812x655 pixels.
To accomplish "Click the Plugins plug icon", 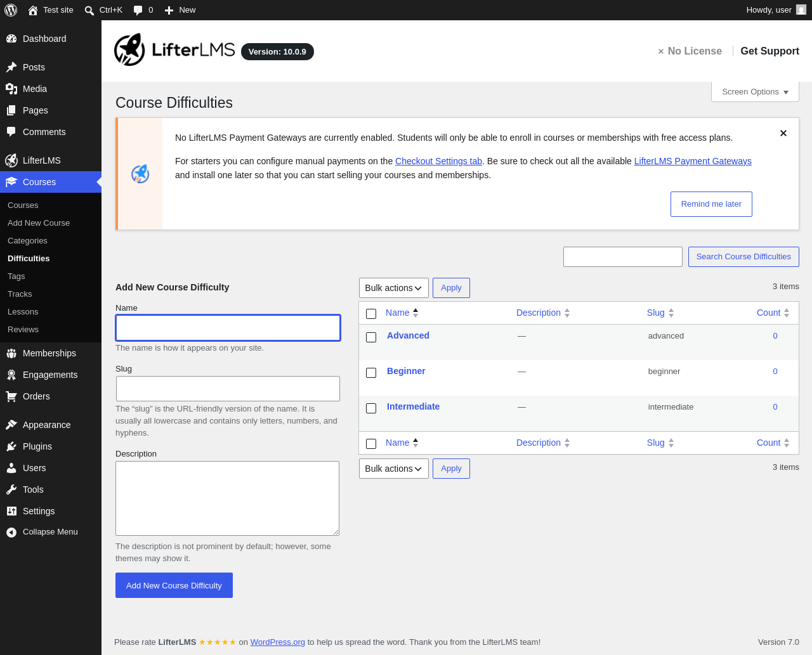I will (11, 446).
